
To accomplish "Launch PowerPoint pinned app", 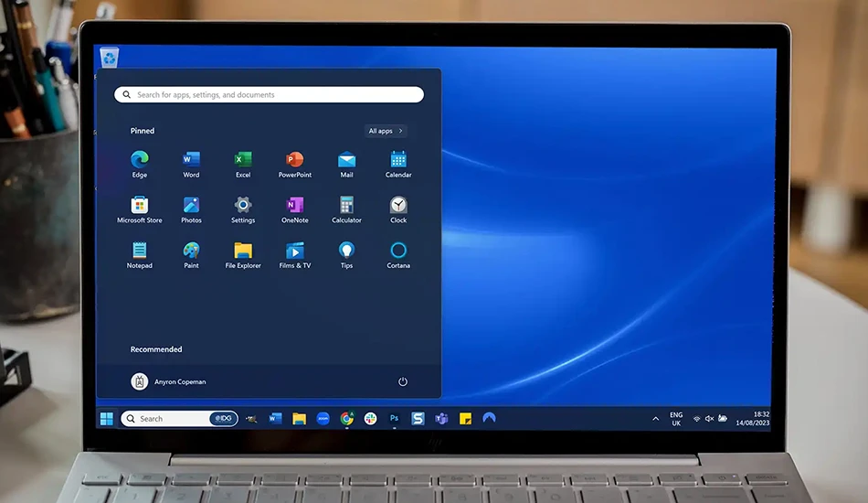I will tap(294, 164).
